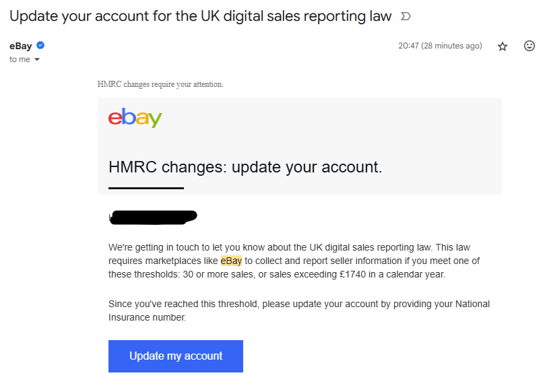Click the highlighted eBay word in body

231,261
